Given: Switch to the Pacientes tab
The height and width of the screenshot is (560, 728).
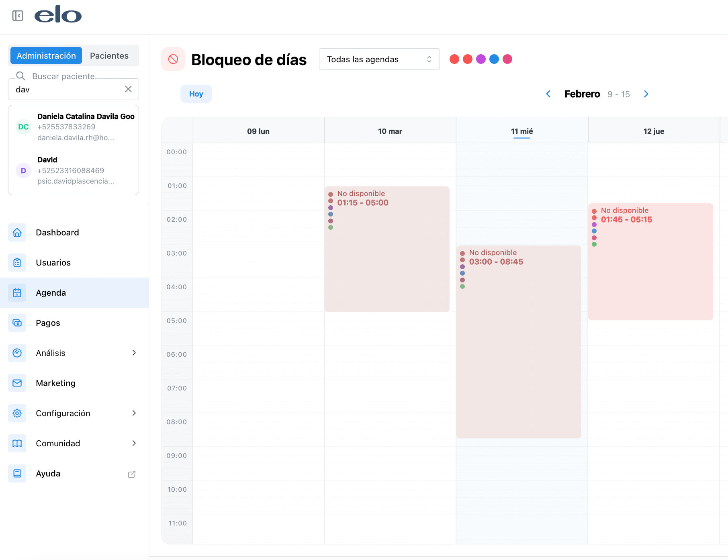Looking at the screenshot, I should click(x=109, y=56).
